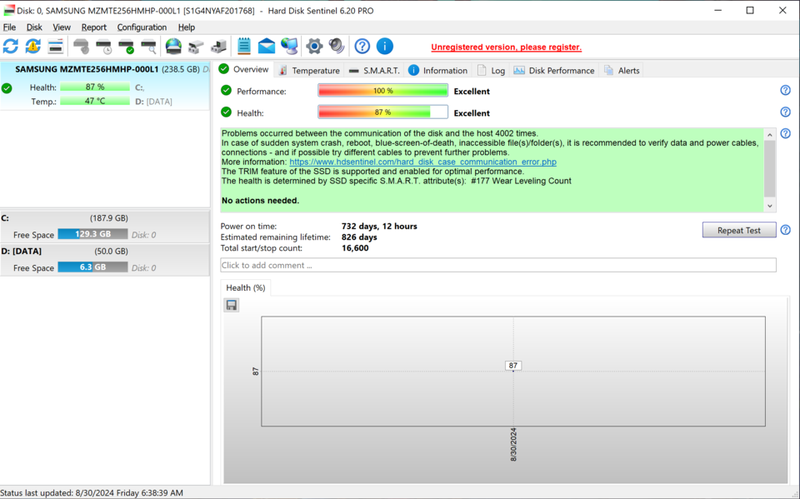Open the Disk menu
Screen dimensions: 800x499
coord(34,27)
